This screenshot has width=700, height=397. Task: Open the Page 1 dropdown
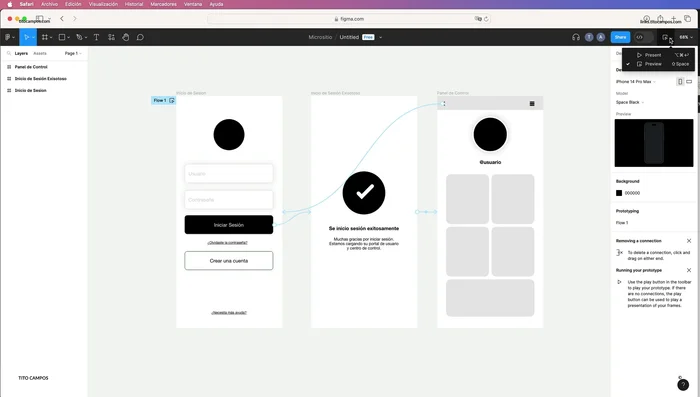pos(73,53)
